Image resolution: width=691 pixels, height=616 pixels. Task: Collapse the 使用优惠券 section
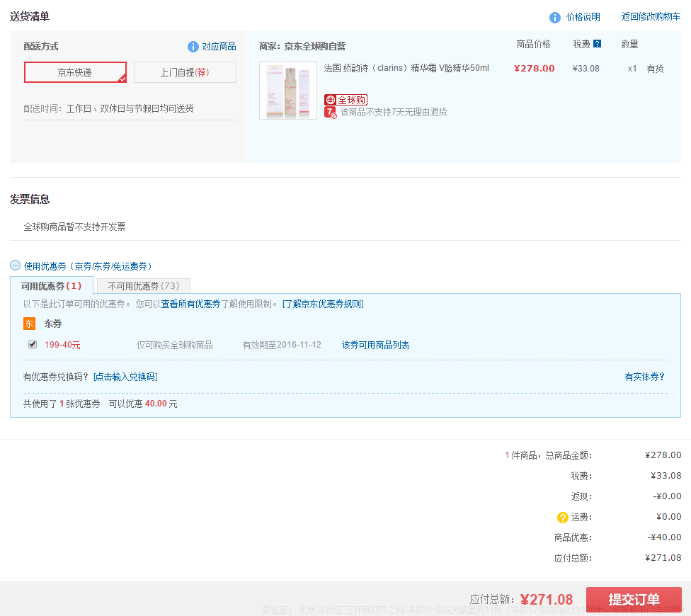15,266
